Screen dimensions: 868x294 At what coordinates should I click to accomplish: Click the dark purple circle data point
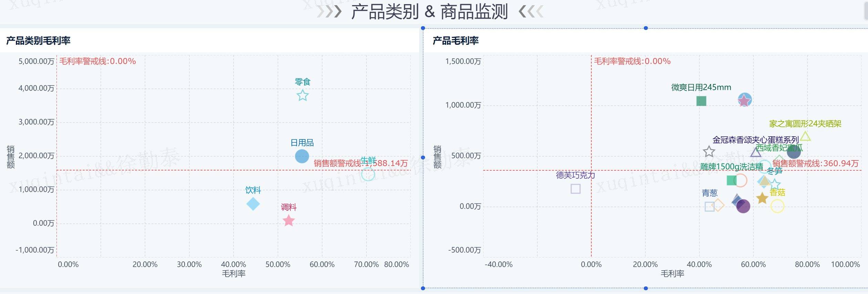(x=743, y=206)
